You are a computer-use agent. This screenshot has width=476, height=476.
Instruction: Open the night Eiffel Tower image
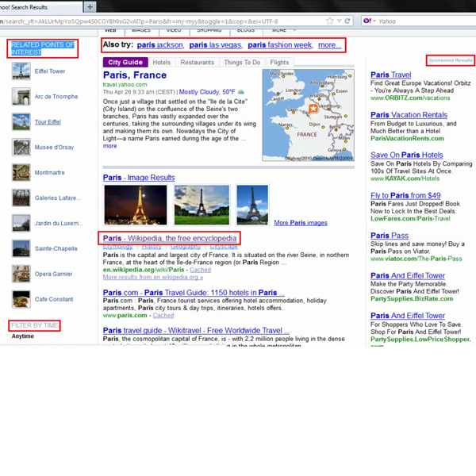pos(136,205)
